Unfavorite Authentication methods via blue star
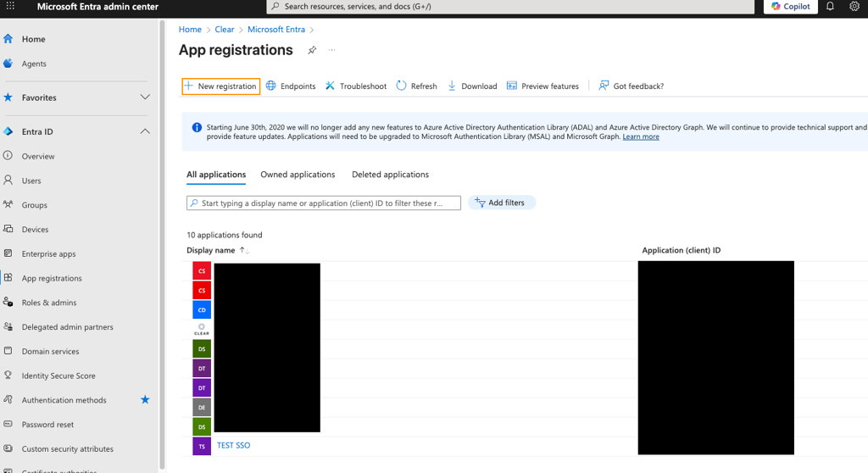The image size is (868, 473). tap(145, 399)
